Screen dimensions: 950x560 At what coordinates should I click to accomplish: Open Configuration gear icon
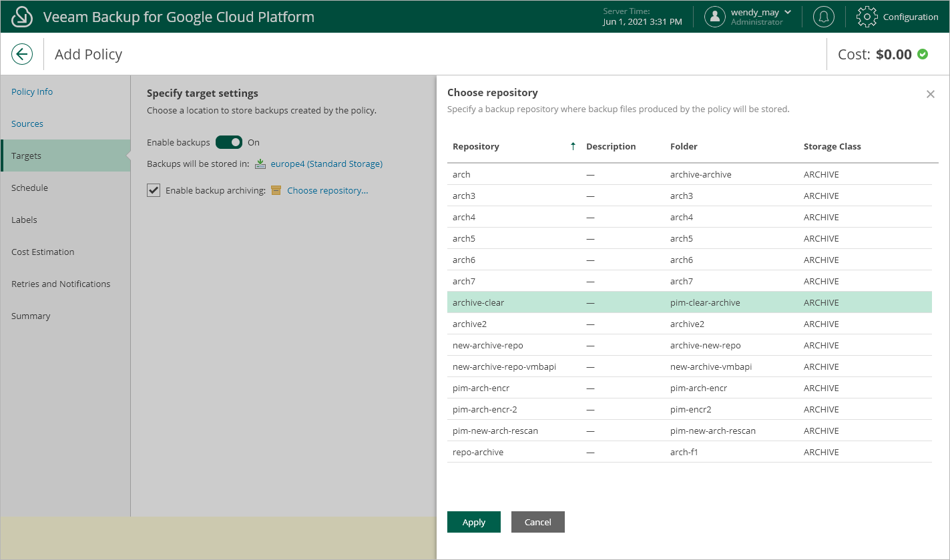click(867, 17)
